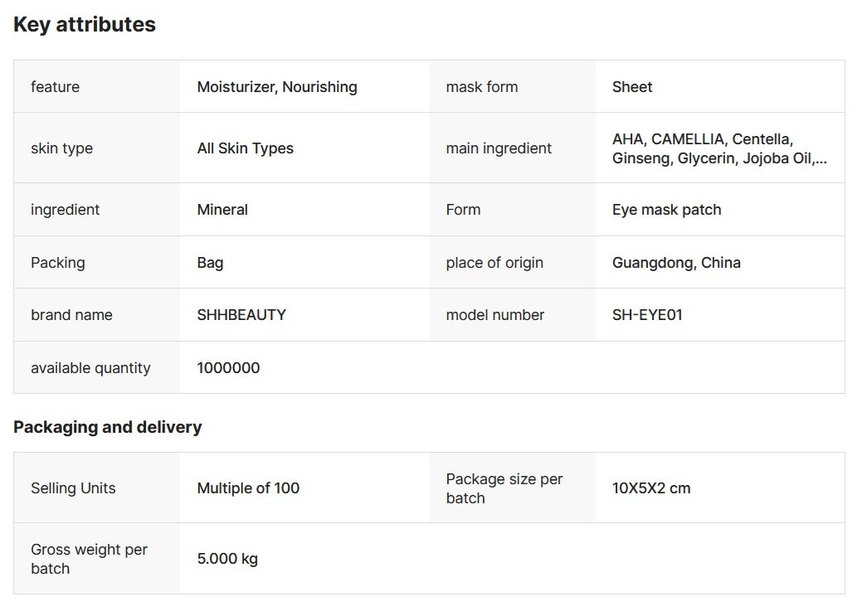Click the Bag packing value
The image size is (867, 616).
[210, 263]
